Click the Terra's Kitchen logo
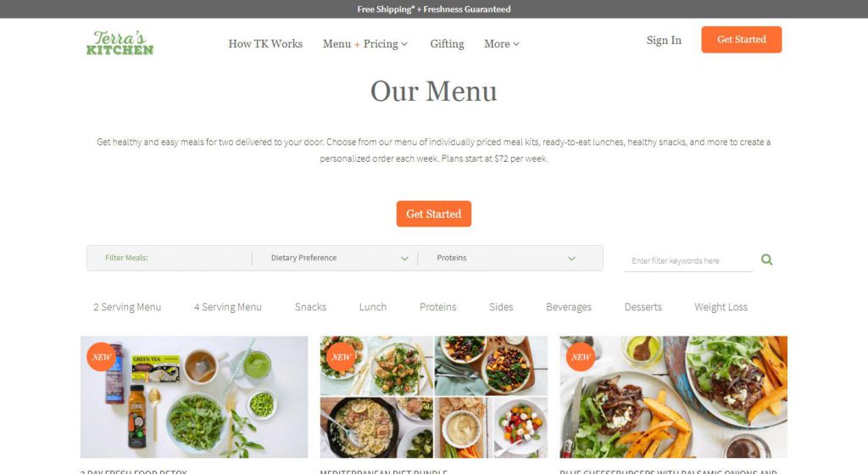The height and width of the screenshot is (474, 868). [120, 42]
